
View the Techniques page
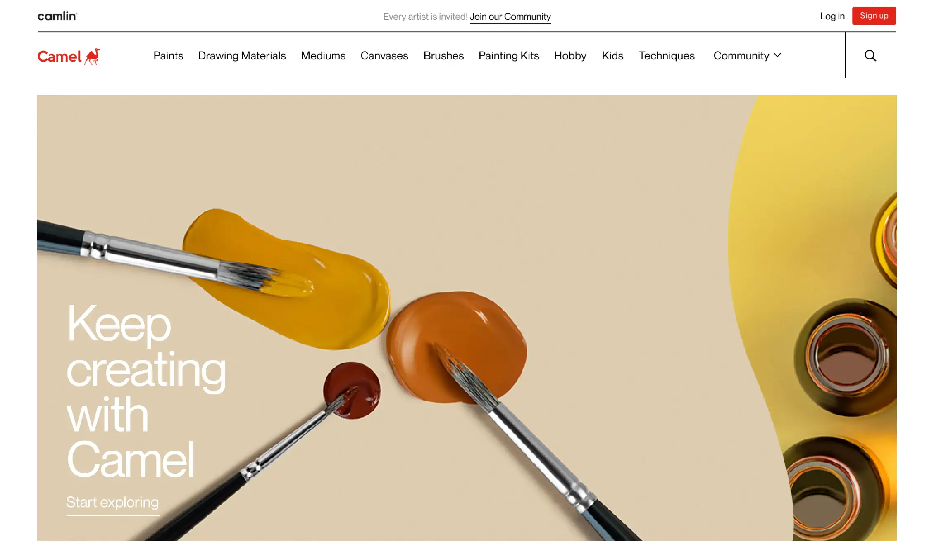(667, 55)
